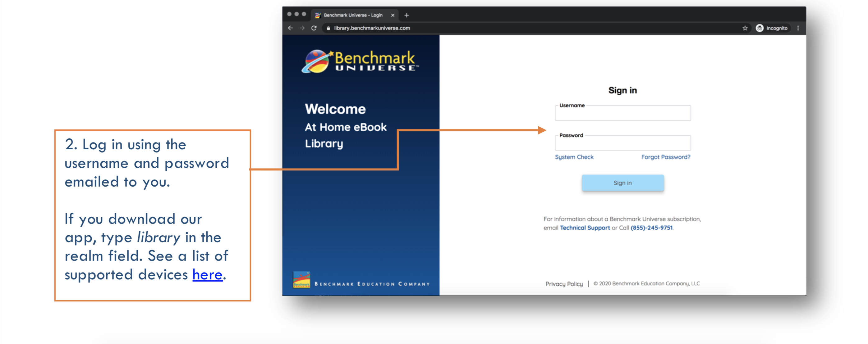
Task: Click the blue Sign in button
Action: pyautogui.click(x=622, y=183)
